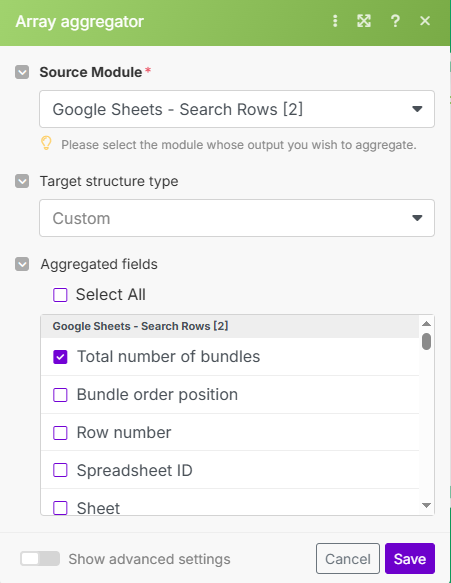Tick the Select All checkbox
Viewport: 451px width, 583px height.
[x=60, y=295]
